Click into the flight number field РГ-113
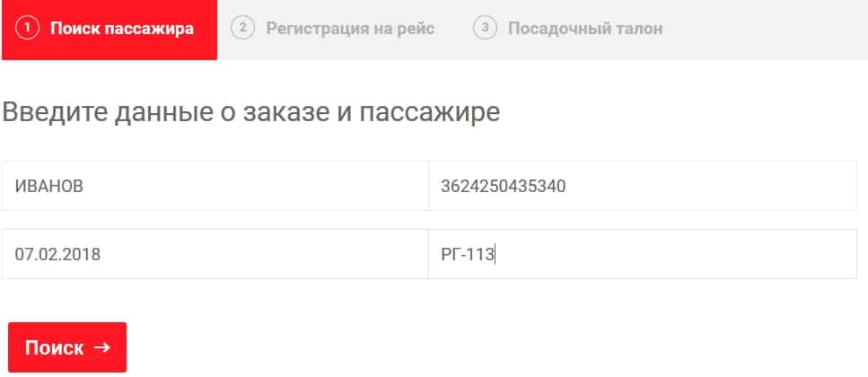Viewport: 868px width, 377px height. tap(642, 254)
